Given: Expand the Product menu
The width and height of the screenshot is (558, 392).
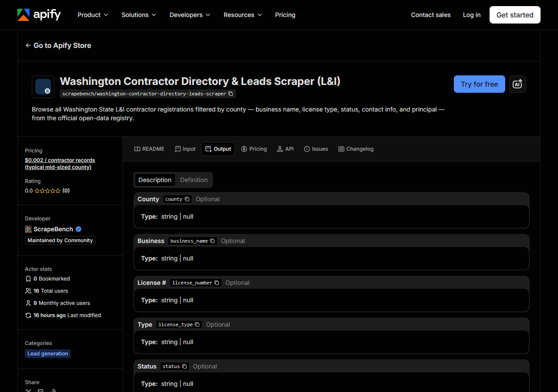Looking at the screenshot, I should point(93,15).
